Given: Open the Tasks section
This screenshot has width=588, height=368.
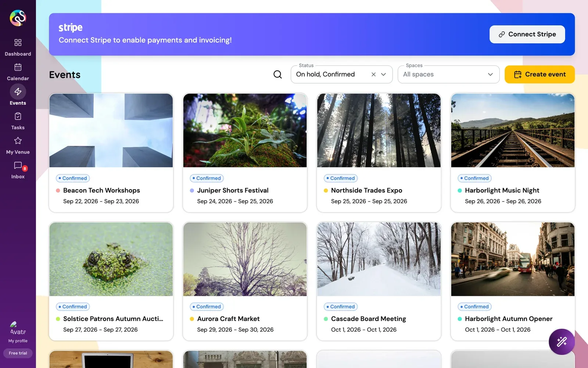Looking at the screenshot, I should coord(18,121).
